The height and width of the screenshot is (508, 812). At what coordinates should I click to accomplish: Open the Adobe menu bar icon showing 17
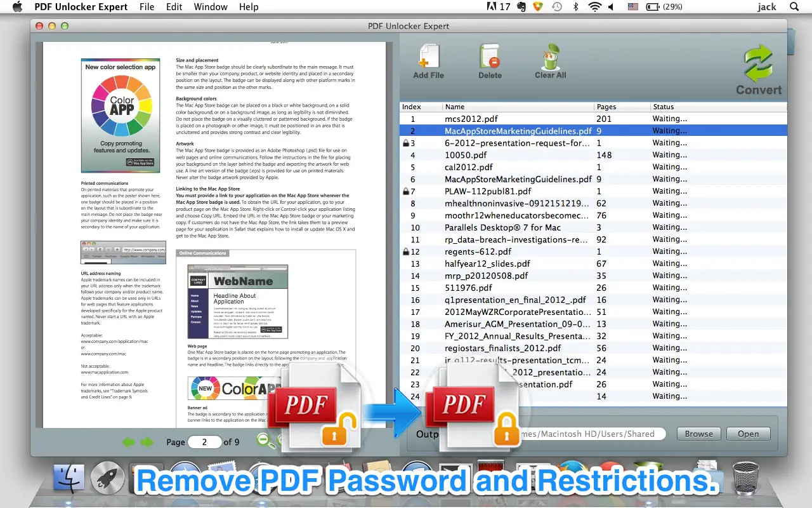[498, 7]
